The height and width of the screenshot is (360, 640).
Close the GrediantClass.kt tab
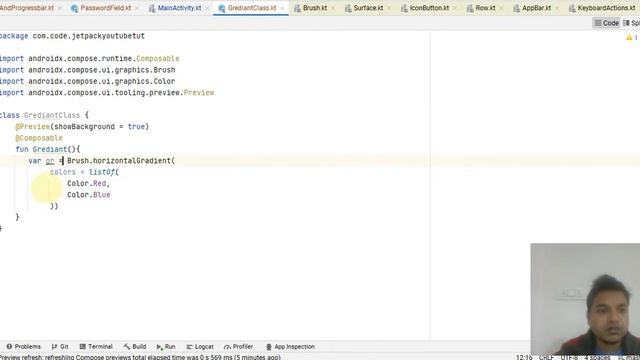point(282,8)
